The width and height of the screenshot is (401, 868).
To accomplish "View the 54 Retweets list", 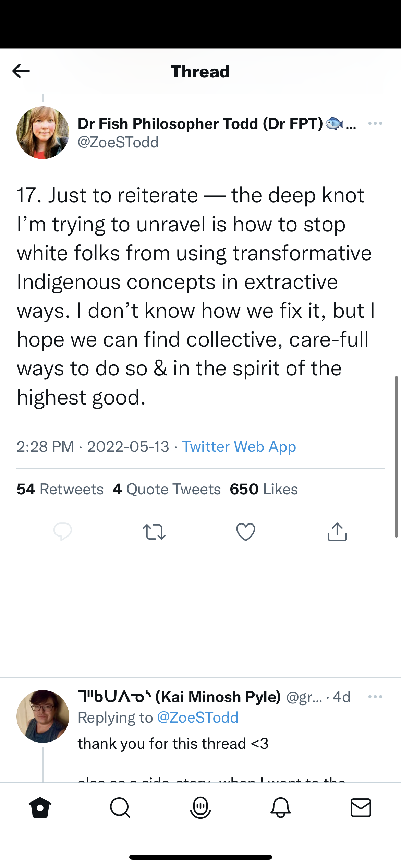I will [60, 489].
